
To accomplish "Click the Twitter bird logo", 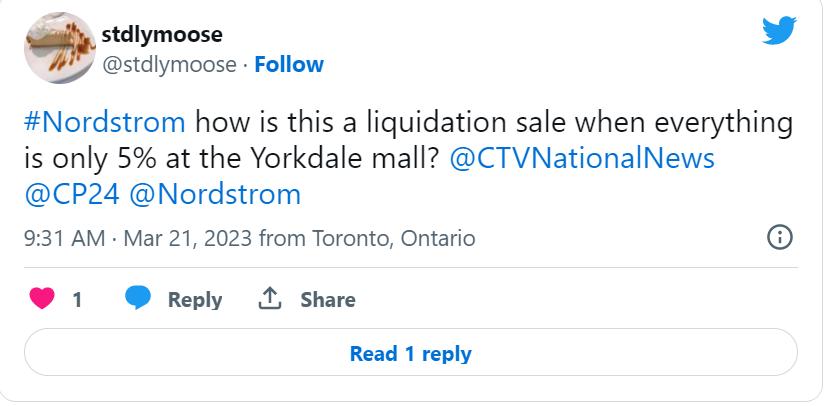I will [x=779, y=32].
